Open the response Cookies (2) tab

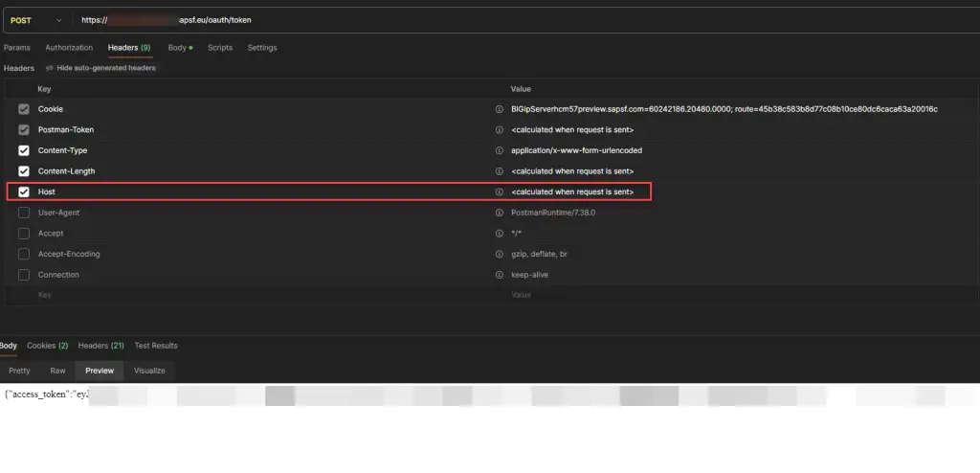click(x=47, y=346)
